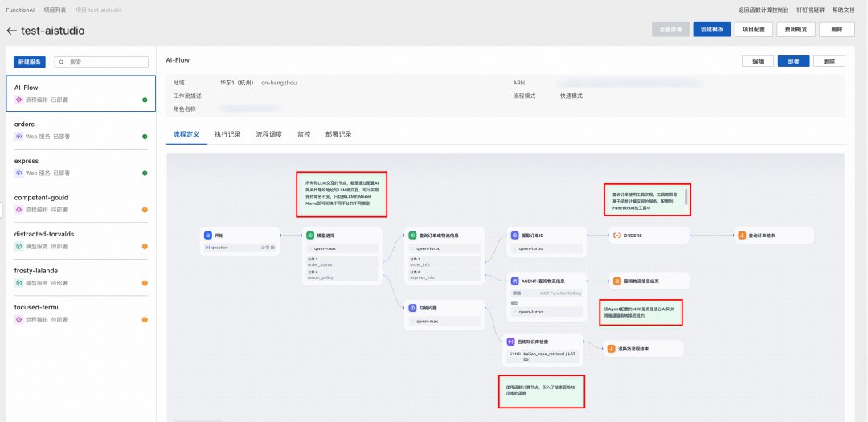This screenshot has width=868, height=422.
Task: Click the competent-gould workflow icon
Action: click(18, 210)
